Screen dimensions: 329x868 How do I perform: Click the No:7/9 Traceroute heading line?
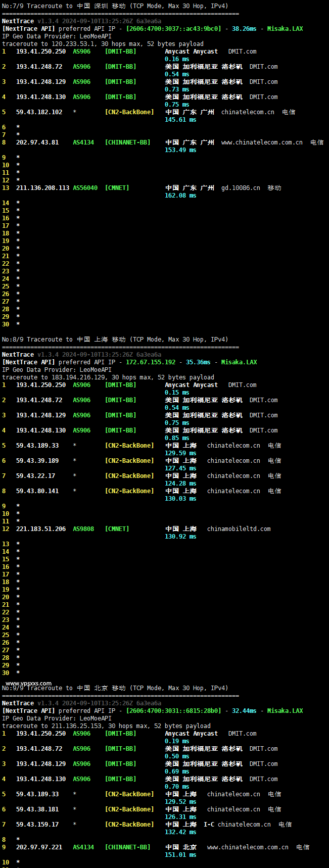click(x=115, y=6)
